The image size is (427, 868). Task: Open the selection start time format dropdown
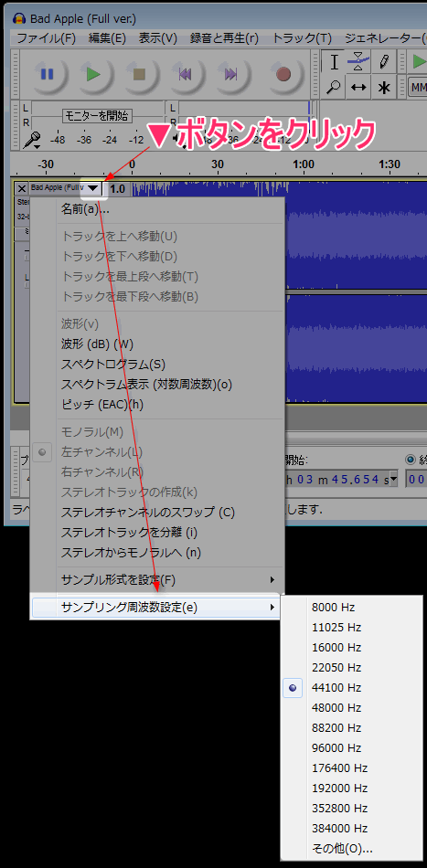[394, 480]
